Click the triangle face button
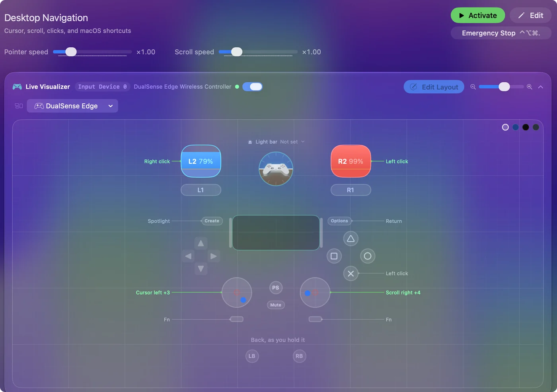The width and height of the screenshot is (557, 392). (351, 239)
